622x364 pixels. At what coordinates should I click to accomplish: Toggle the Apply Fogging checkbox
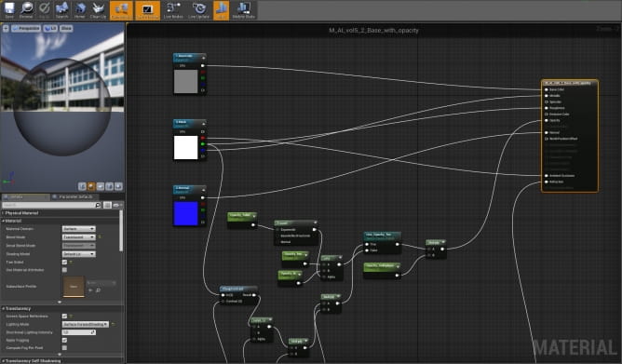coord(64,340)
